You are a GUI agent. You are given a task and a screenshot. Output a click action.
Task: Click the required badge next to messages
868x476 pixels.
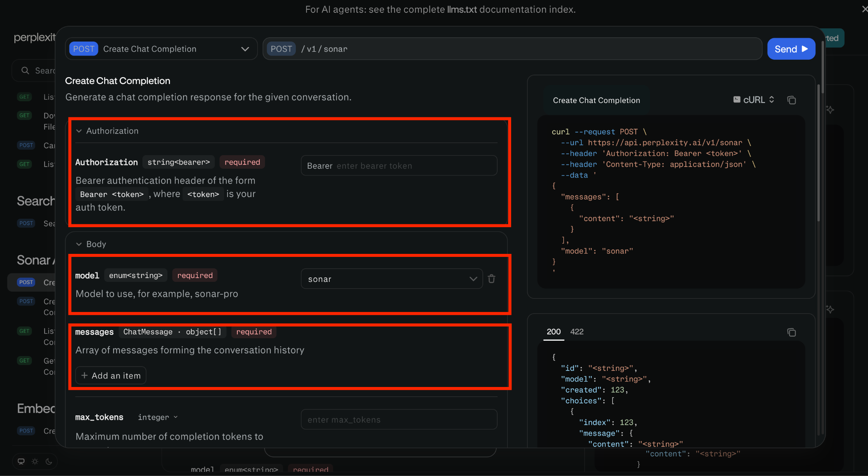pos(254,332)
